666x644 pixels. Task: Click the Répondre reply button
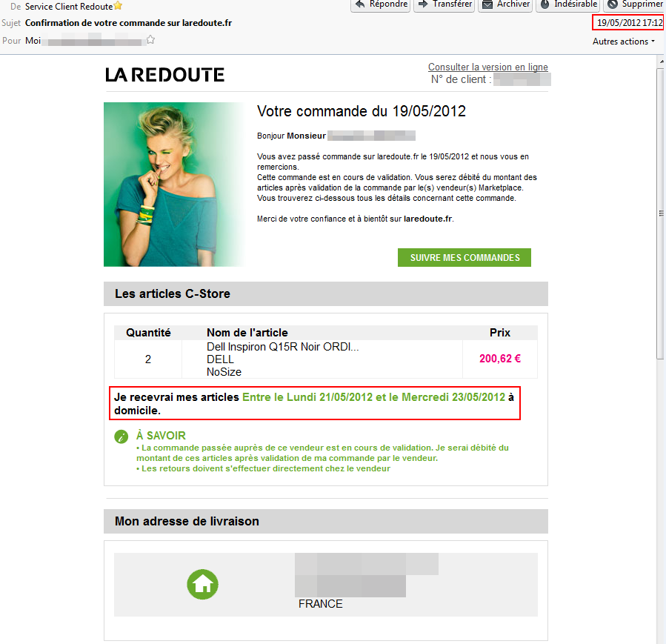coord(381,4)
